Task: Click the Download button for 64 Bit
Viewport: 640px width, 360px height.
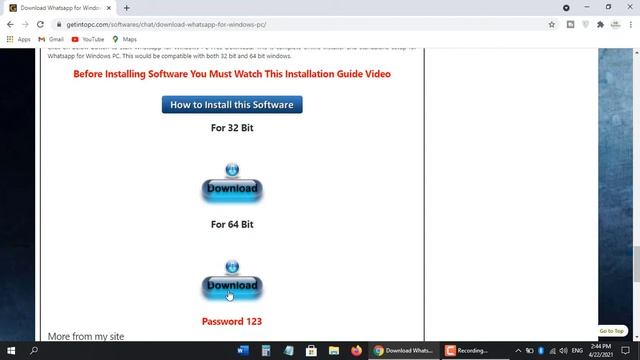Action: pyautogui.click(x=232, y=287)
